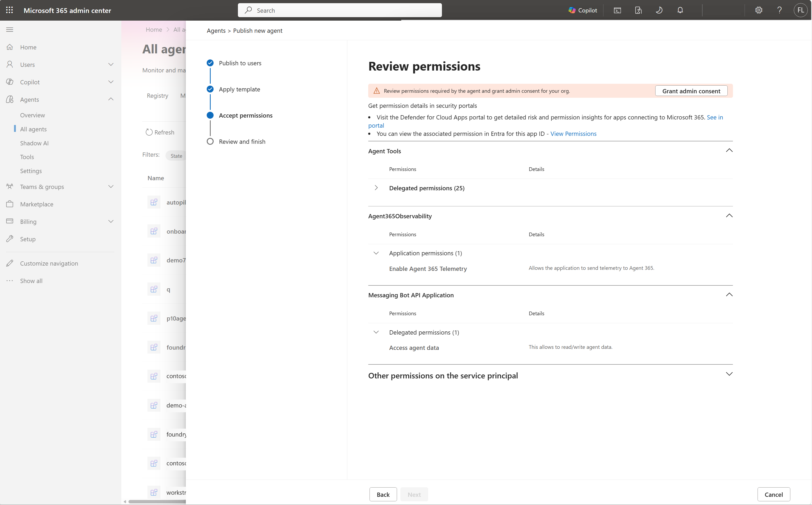
Task: Select the Publish to users step
Action: click(x=240, y=63)
